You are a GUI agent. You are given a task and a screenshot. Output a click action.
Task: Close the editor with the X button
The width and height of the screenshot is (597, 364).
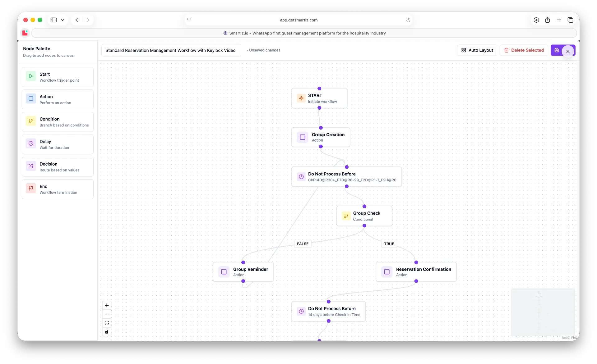[568, 51]
